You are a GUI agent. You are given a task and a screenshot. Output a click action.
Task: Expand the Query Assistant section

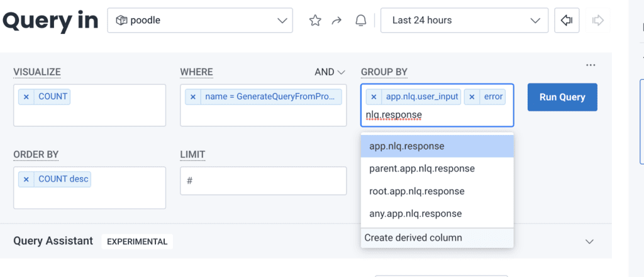pos(589,241)
